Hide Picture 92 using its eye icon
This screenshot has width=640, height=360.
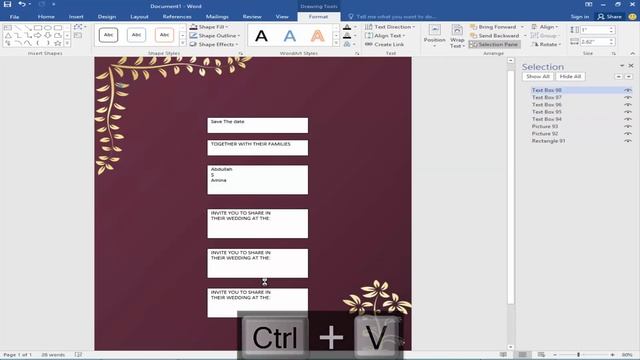pyautogui.click(x=628, y=134)
